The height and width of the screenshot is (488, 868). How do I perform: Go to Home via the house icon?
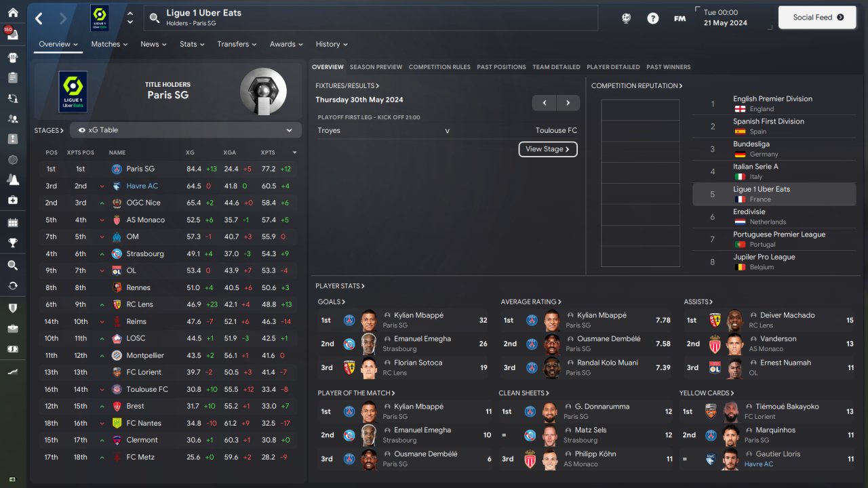(x=13, y=12)
